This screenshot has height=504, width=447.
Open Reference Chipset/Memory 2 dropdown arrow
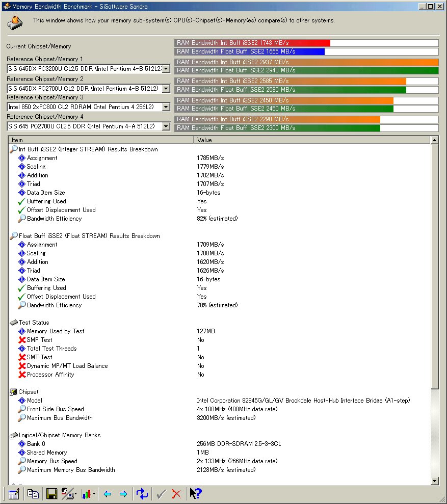166,88
